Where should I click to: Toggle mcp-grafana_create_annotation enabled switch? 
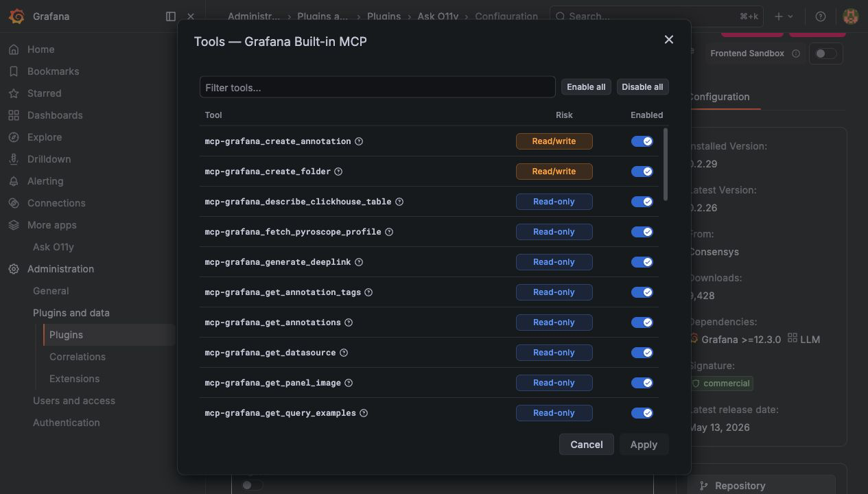coord(642,141)
